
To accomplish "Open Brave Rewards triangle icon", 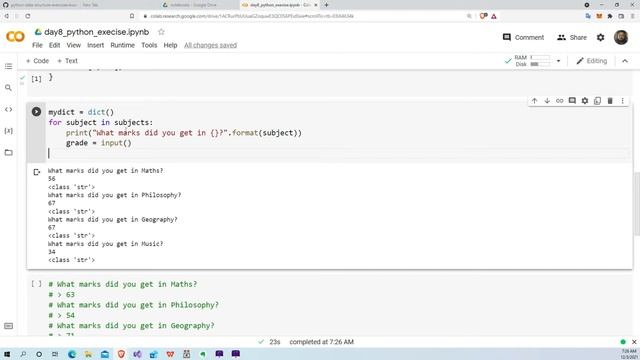I will pos(494,16).
